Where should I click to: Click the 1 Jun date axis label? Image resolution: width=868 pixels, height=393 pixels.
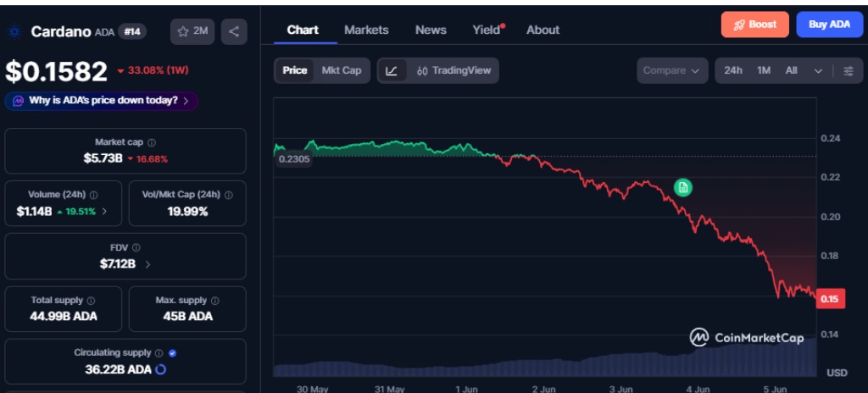466,389
